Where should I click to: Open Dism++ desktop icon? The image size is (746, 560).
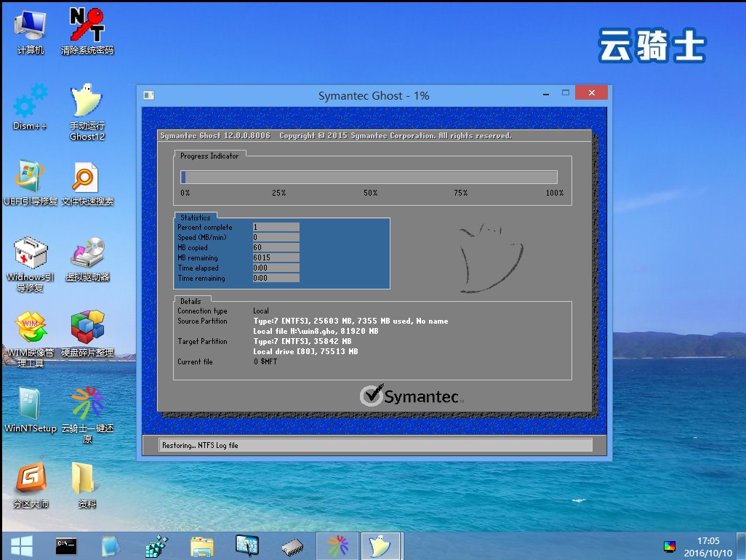tap(31, 108)
